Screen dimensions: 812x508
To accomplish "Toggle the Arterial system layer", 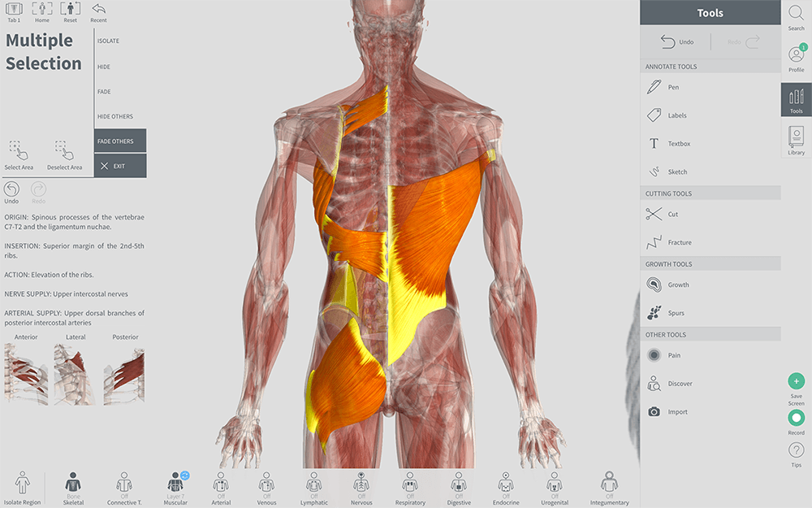I will click(221, 486).
